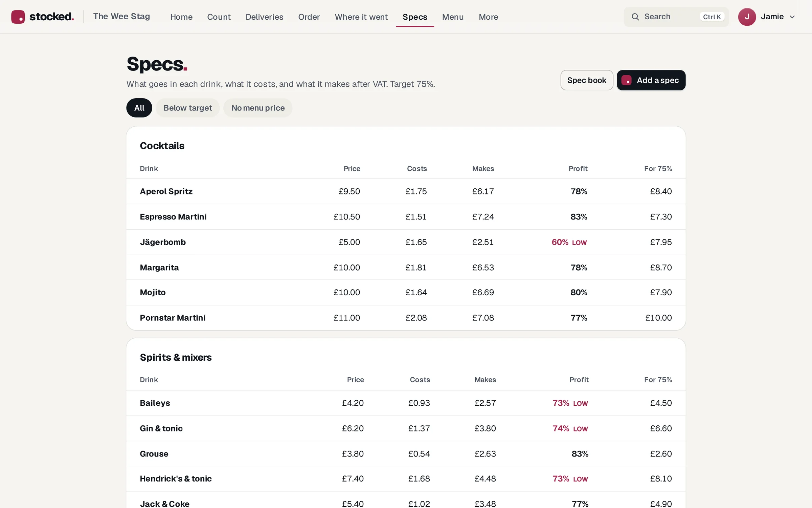This screenshot has height=508, width=812.
Task: Click the Add a spec button
Action: (651, 80)
